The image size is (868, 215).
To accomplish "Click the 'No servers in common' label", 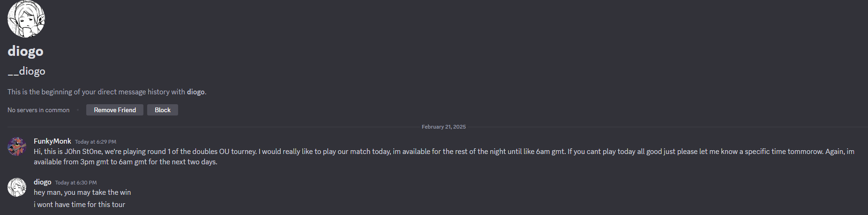I will (38, 110).
